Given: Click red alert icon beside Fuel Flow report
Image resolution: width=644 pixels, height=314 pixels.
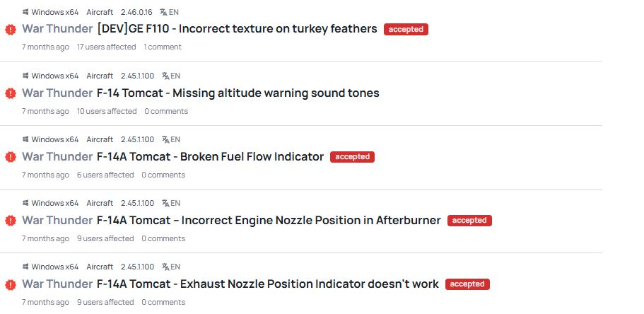Looking at the screenshot, I should 11,157.
